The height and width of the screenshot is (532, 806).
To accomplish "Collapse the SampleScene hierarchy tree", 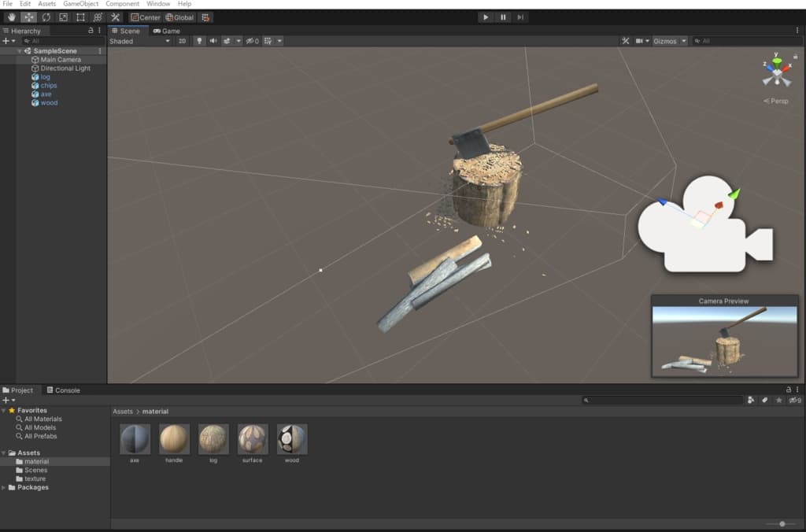I will point(20,51).
